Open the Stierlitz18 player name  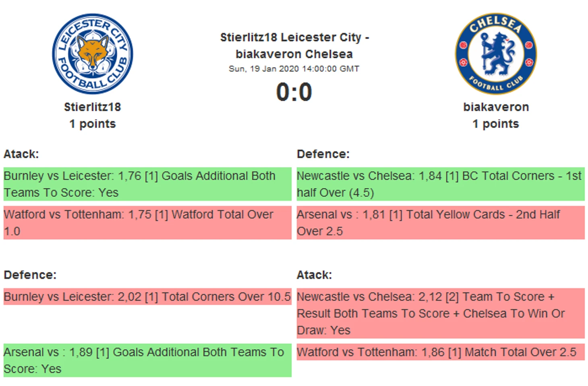point(93,107)
